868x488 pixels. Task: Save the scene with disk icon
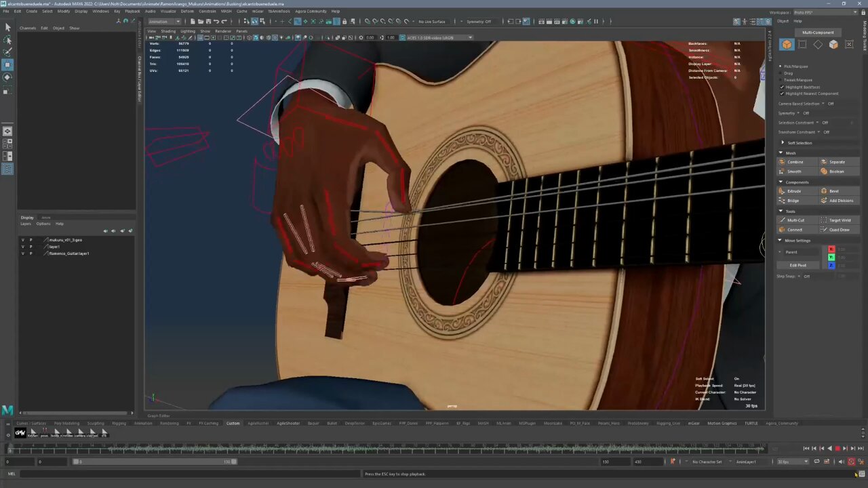coord(208,21)
